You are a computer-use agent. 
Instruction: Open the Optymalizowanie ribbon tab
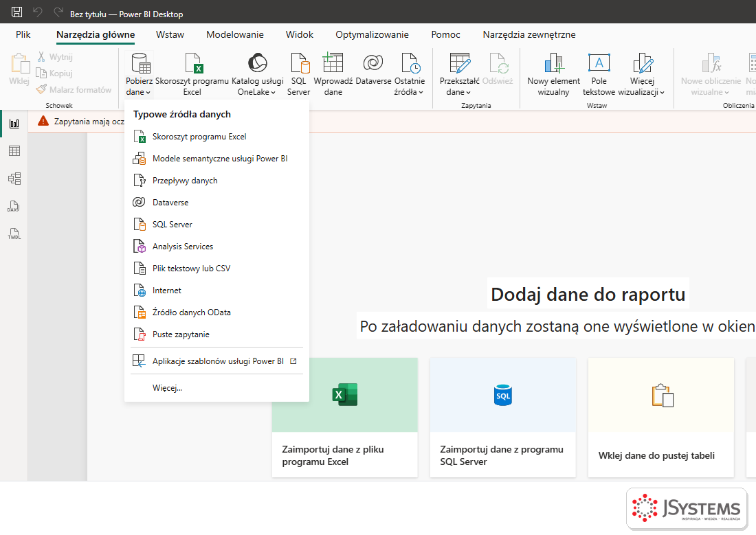(x=372, y=35)
